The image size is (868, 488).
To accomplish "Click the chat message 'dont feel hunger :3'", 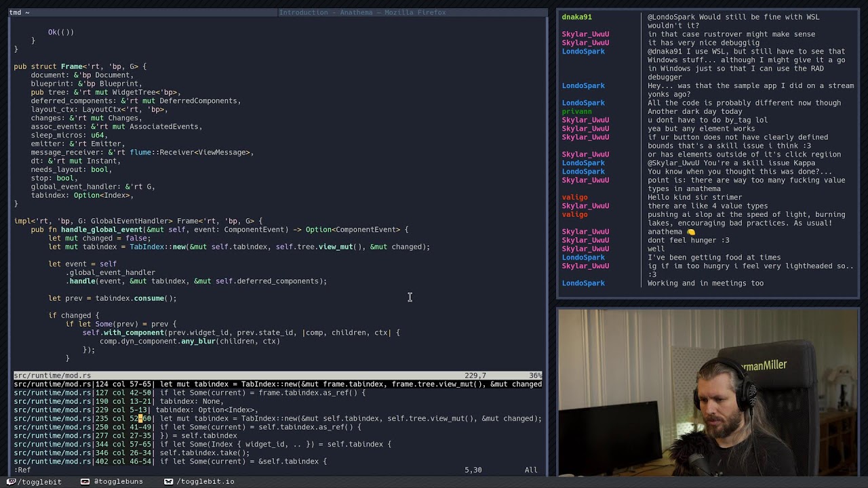I will (688, 240).
